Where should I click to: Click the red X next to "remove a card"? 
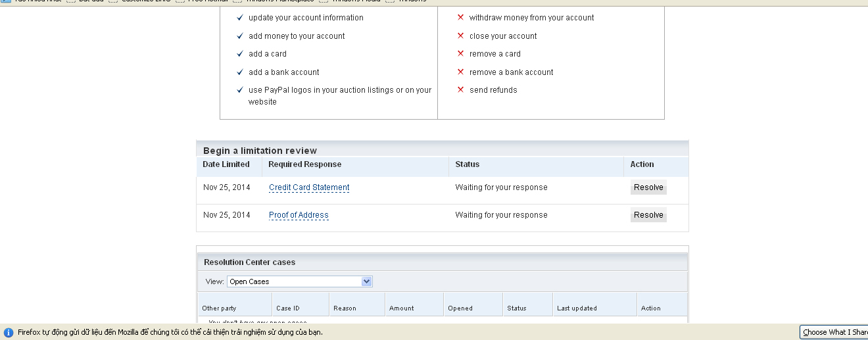click(460, 54)
